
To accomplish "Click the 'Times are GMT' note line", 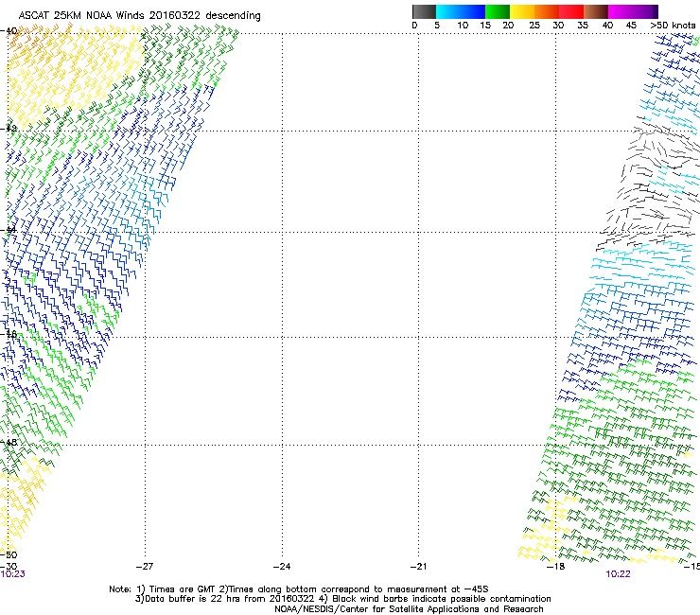I will (299, 589).
